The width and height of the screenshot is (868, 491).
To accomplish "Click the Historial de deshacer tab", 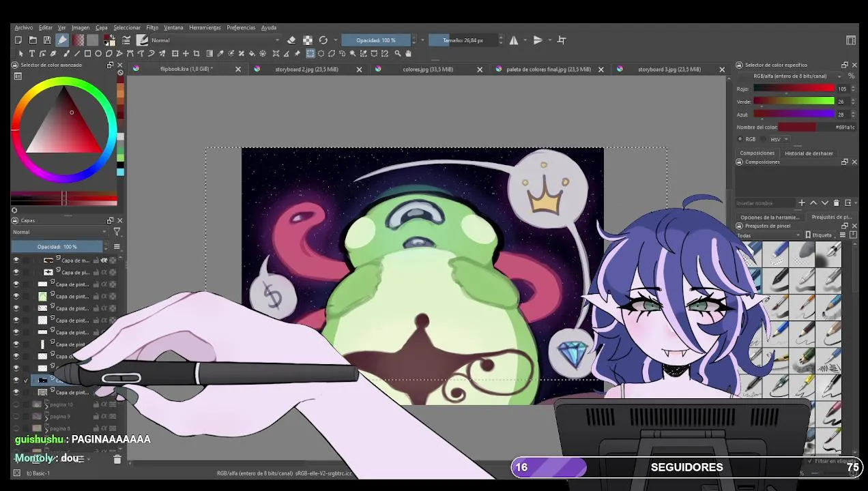I will (809, 153).
